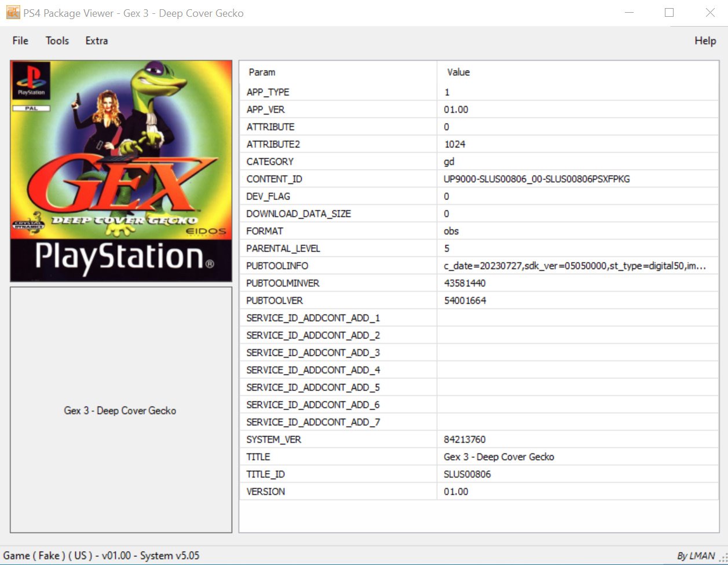Select SERVICE_ID_ADDCONT_ADD_6 row
The width and height of the screenshot is (728, 565).
click(479, 405)
